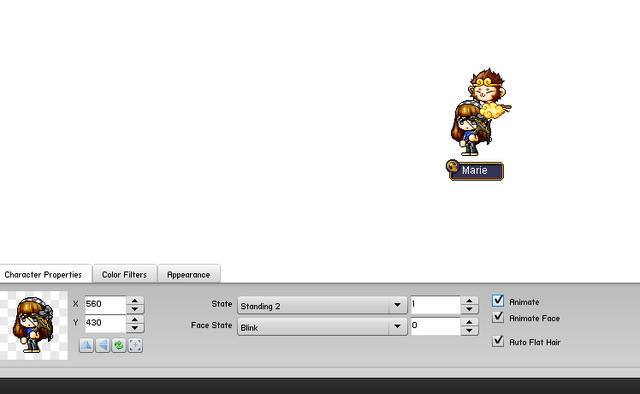Open the Face State dropdown showing Blink

point(322,327)
